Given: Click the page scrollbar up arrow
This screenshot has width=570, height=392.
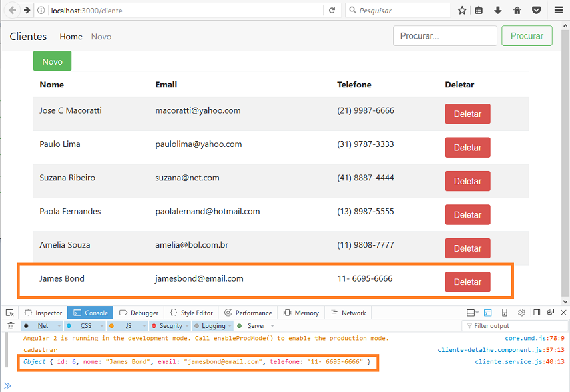Looking at the screenshot, I should point(565,26).
